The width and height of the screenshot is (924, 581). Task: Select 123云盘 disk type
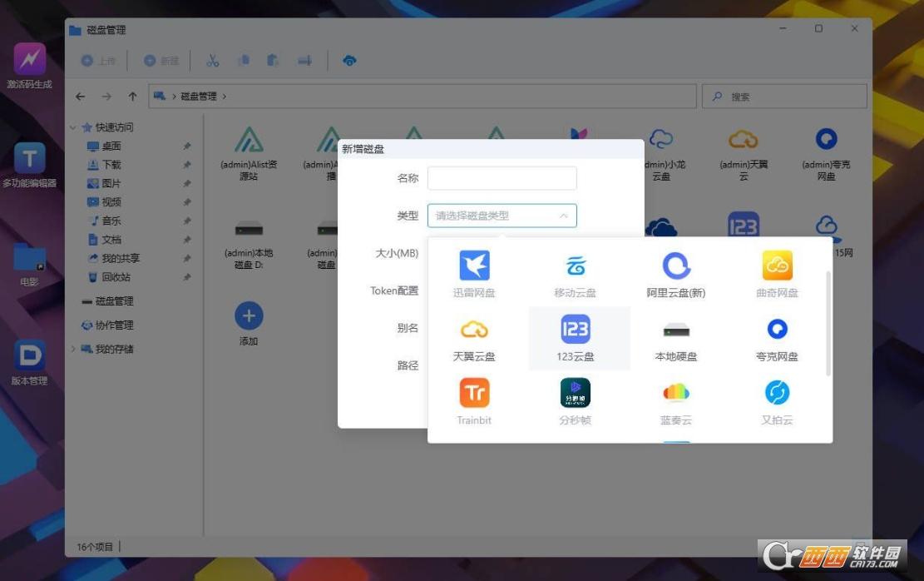click(x=576, y=339)
